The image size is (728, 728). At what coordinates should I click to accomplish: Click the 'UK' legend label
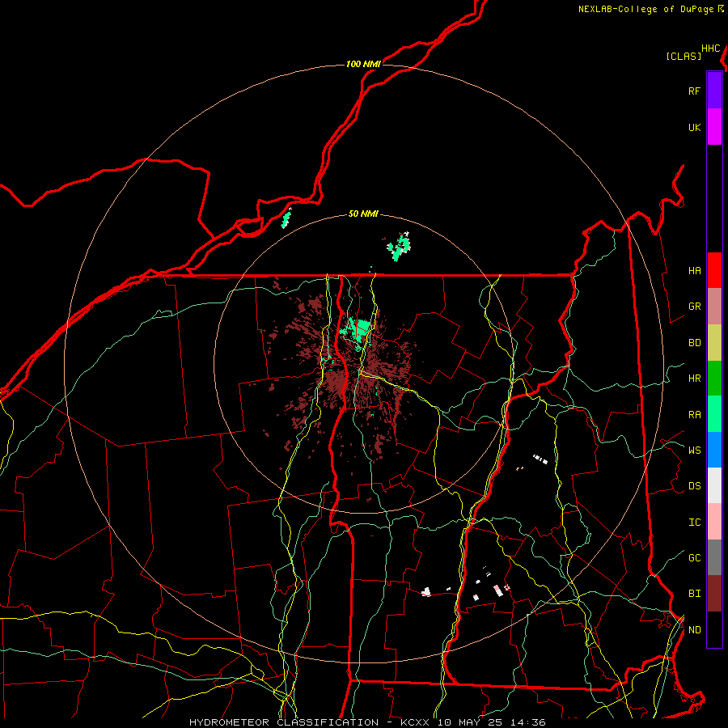[x=694, y=127]
